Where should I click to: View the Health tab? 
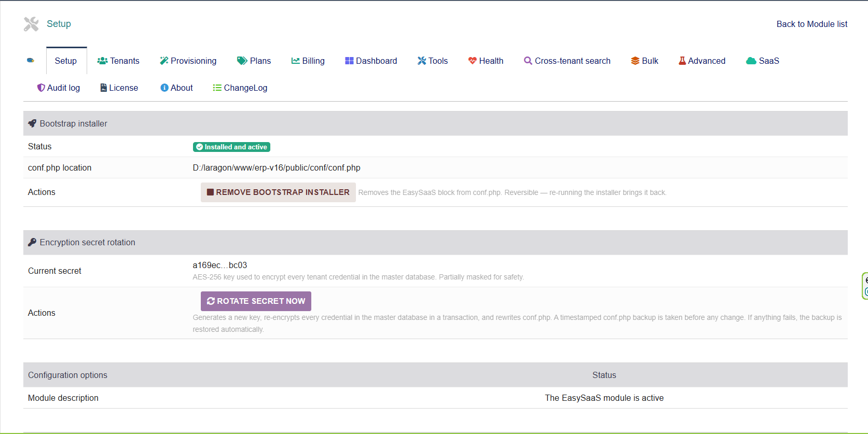point(486,61)
